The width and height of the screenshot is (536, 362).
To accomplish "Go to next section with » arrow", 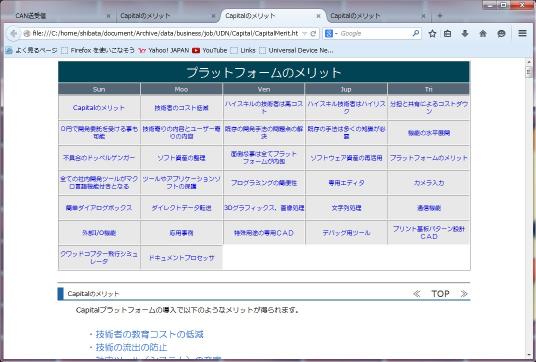I will [464, 294].
